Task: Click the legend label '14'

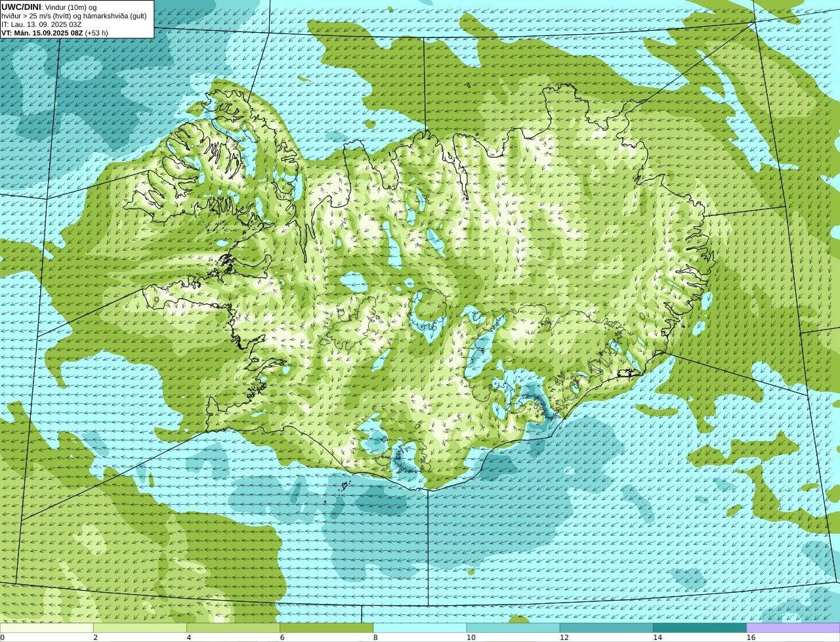Action: point(658,637)
